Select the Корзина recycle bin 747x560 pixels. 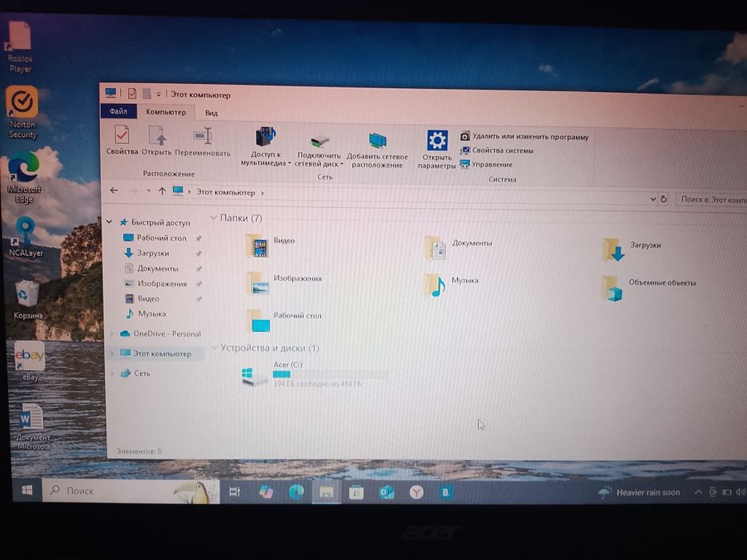[28, 300]
